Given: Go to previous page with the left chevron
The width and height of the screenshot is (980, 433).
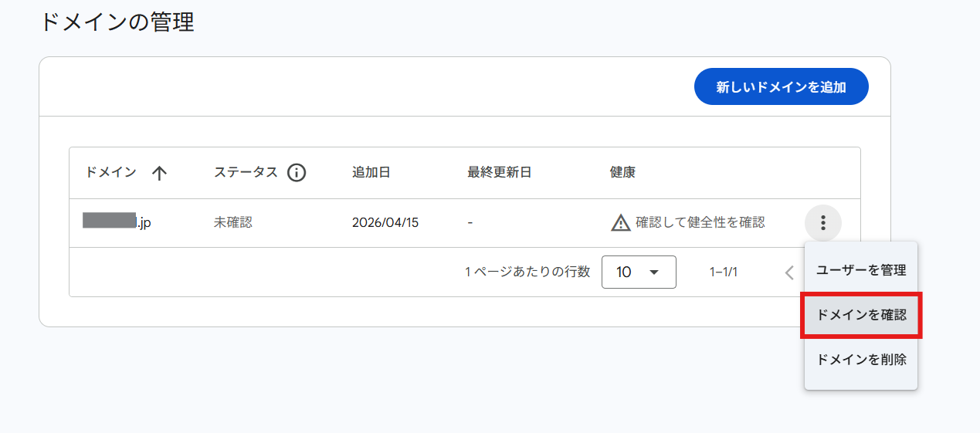Looking at the screenshot, I should [789, 272].
